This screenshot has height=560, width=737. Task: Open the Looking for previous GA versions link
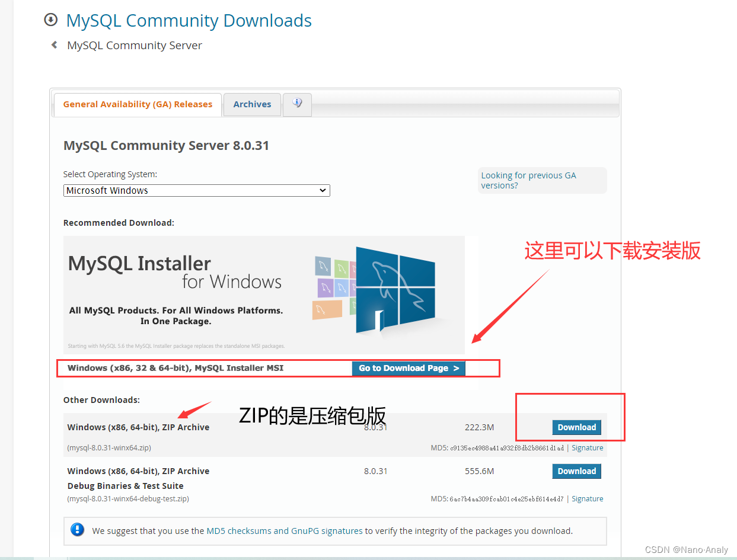pos(528,180)
